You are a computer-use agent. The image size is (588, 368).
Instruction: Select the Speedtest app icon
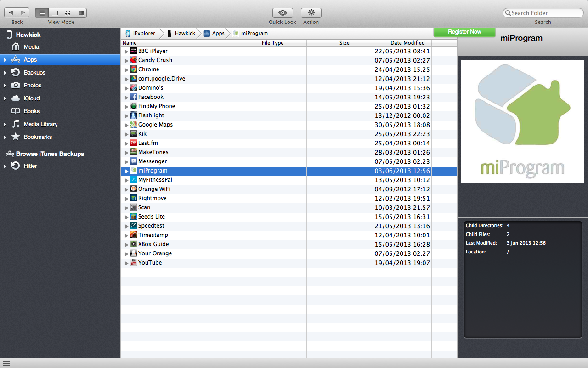pyautogui.click(x=134, y=226)
